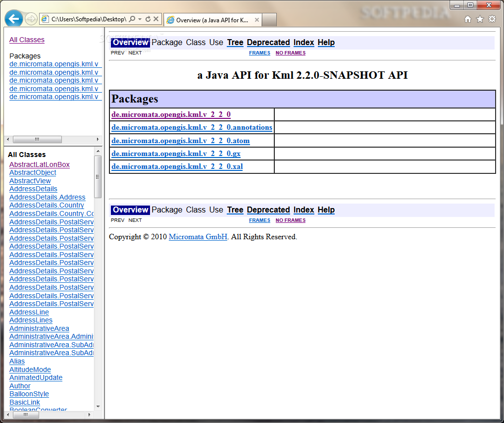
Task: Click packages frame horizontal scrollbar thumb
Action: (x=37, y=139)
